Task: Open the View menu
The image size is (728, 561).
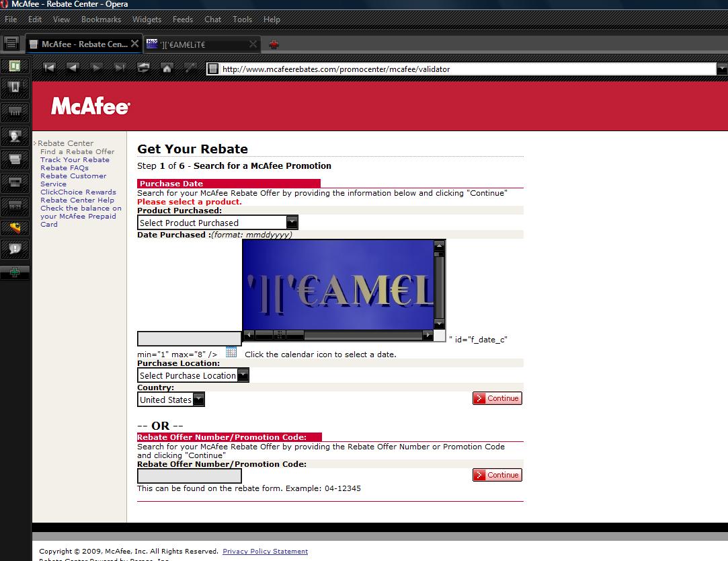Action: click(61, 20)
